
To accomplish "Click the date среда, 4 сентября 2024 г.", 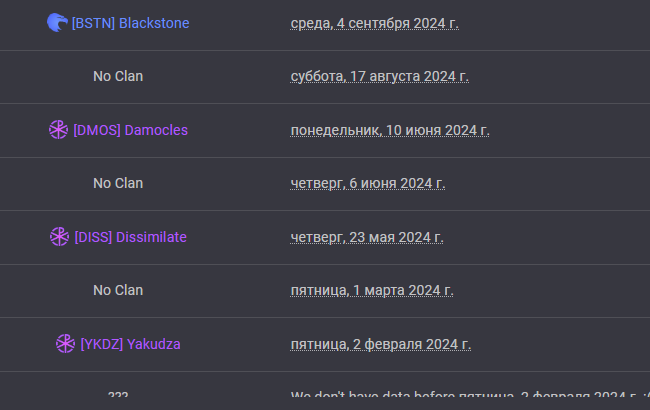I will coord(374,23).
